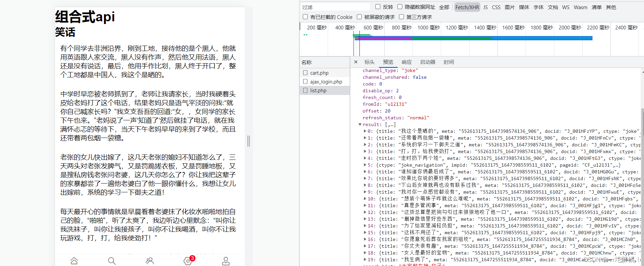The width and height of the screenshot is (644, 266).
Task: Click the 过滤 filter input field
Action: 335,7
